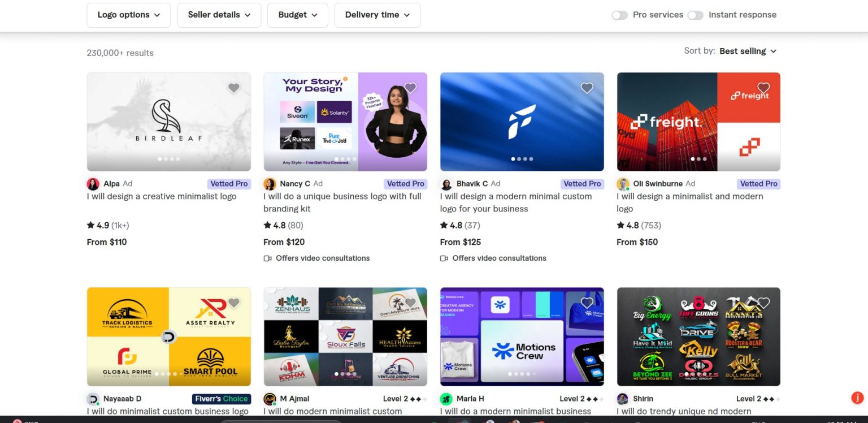Image resolution: width=868 pixels, height=423 pixels.
Task: Heart the freight logo gig by Oli Swinburne
Action: pos(763,88)
